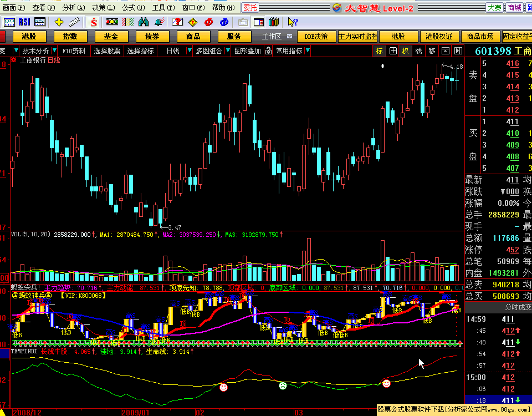Open the 窗口(W) menu
The height and width of the screenshot is (416, 532).
pos(193,7)
